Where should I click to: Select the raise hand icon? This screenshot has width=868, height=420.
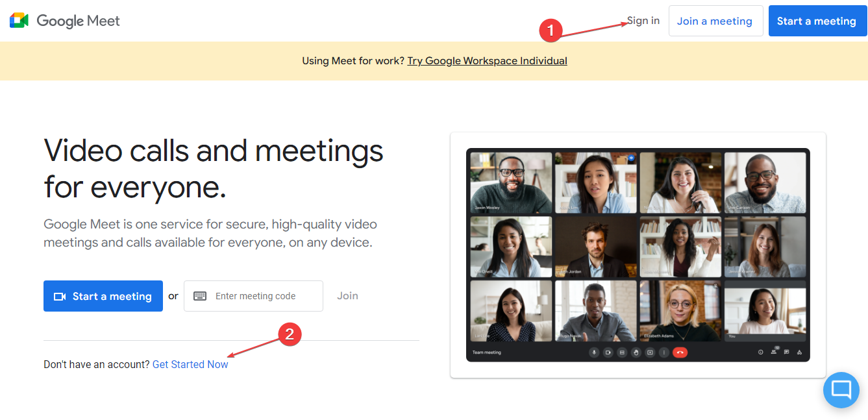coord(637,352)
